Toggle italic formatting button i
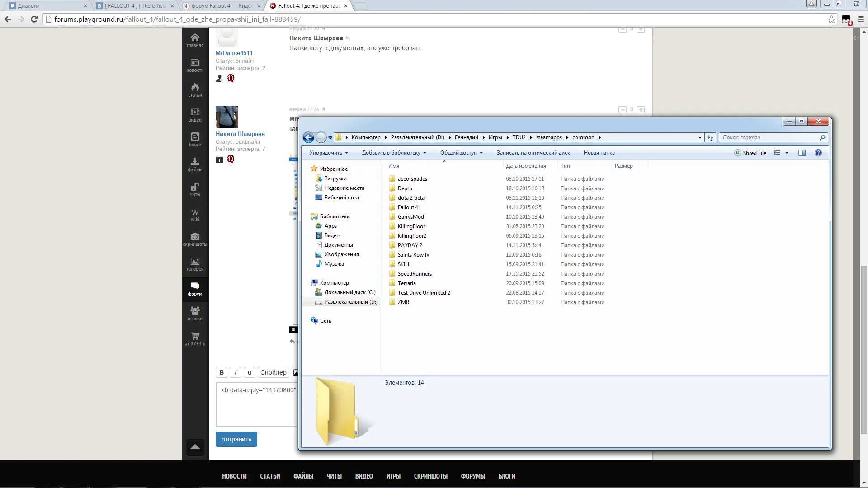 235,372
